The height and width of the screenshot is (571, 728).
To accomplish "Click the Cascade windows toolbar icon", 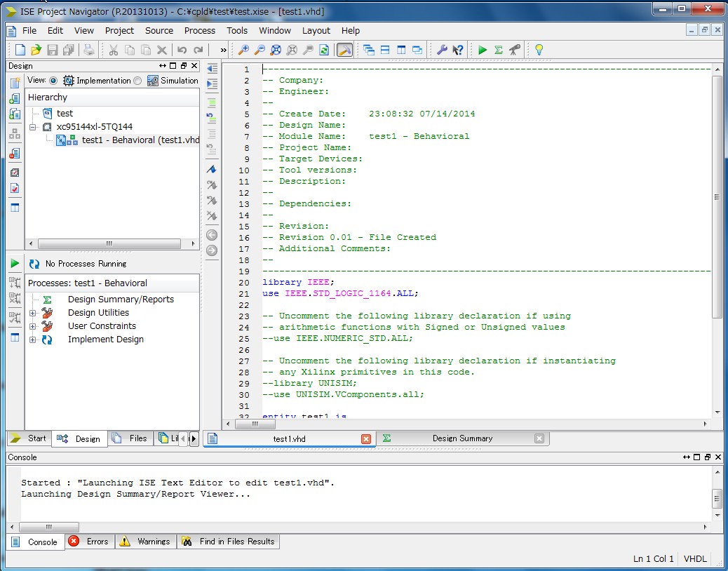I will [369, 50].
